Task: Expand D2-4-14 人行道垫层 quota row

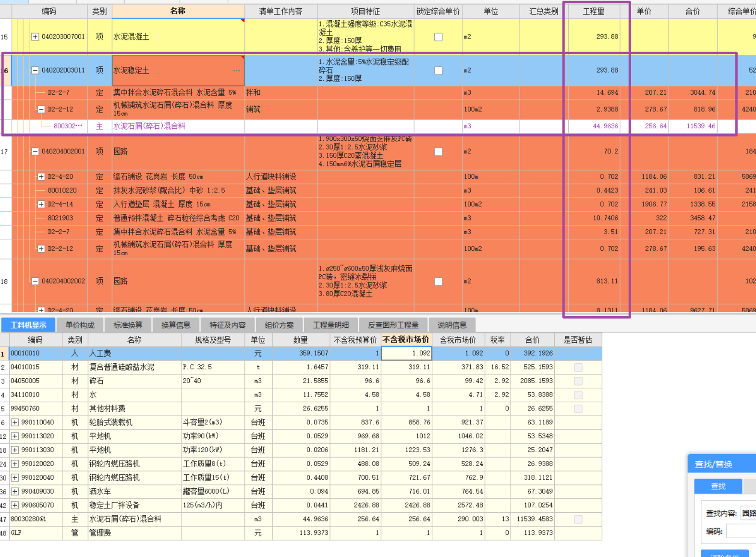Action: click(x=41, y=205)
